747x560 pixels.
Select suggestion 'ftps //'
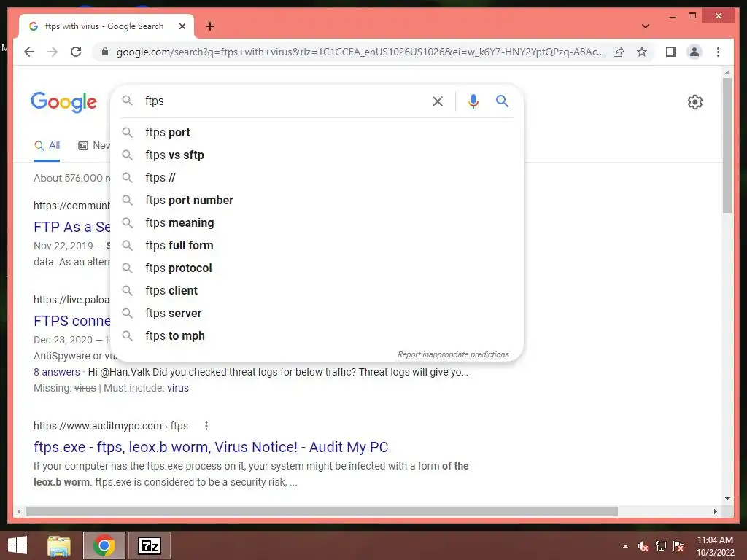[317, 178]
